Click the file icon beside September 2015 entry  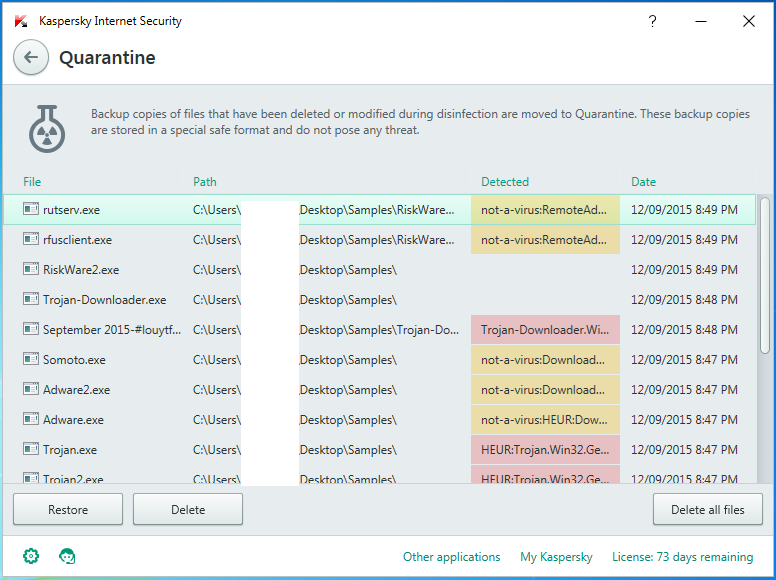(31, 329)
